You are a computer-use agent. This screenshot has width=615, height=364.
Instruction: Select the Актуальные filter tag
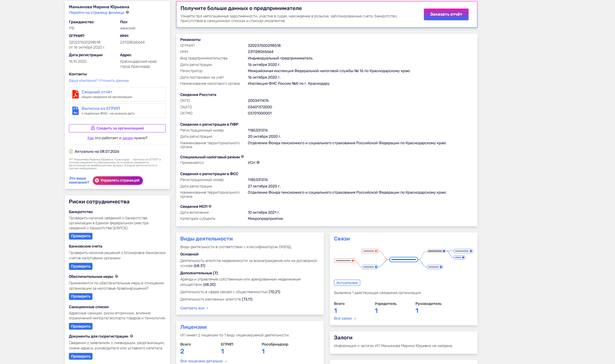click(347, 283)
